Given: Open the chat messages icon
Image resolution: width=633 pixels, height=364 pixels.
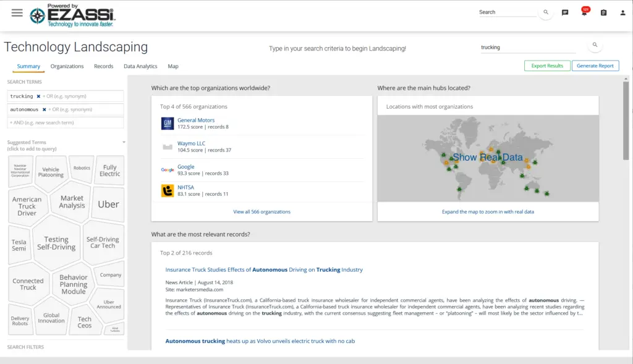Looking at the screenshot, I should coord(565,12).
